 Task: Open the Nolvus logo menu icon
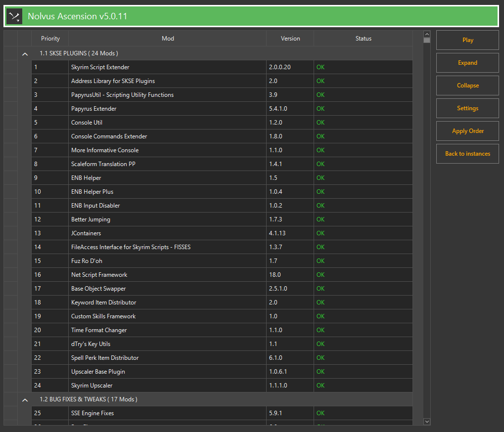click(x=14, y=16)
